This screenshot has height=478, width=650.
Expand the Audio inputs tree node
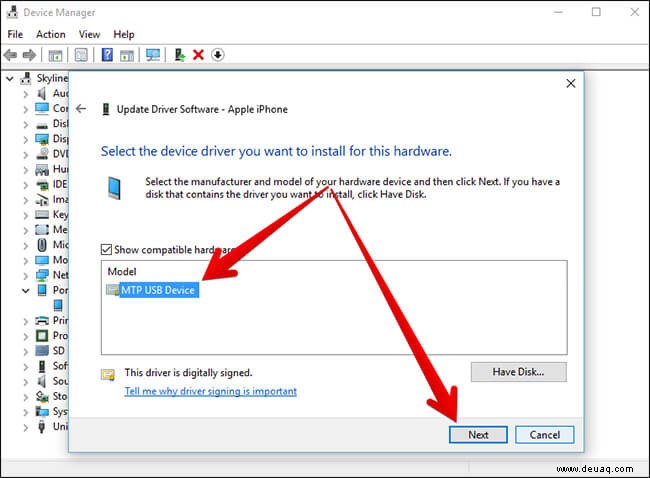tap(26, 94)
